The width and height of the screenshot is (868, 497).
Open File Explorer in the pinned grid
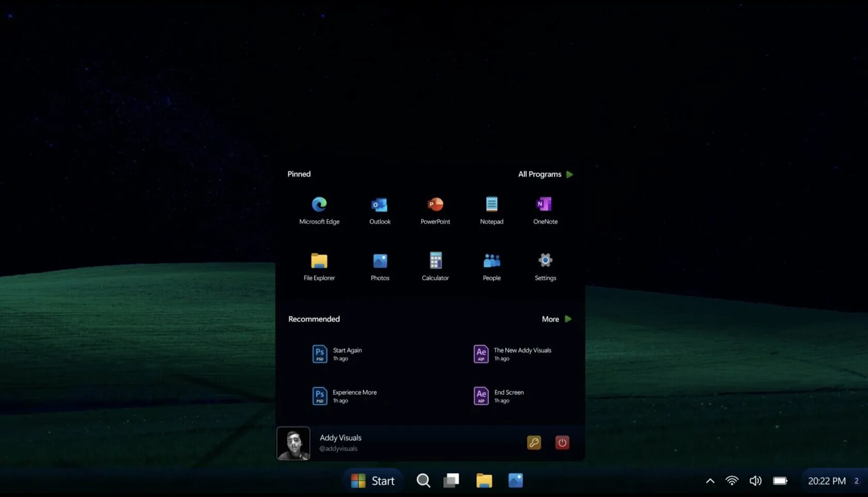[319, 267]
